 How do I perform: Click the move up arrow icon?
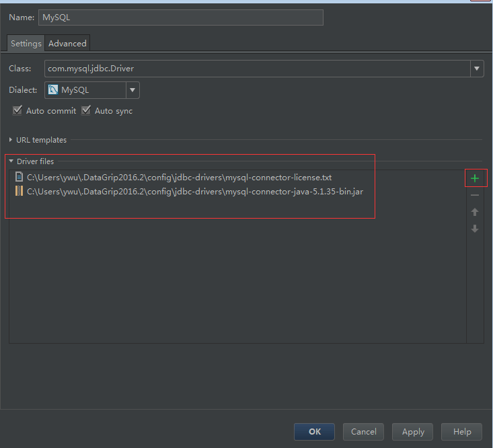click(x=475, y=212)
